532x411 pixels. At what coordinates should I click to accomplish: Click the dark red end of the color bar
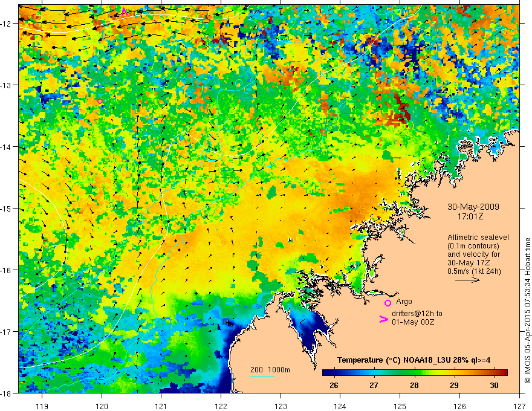[x=504, y=372]
